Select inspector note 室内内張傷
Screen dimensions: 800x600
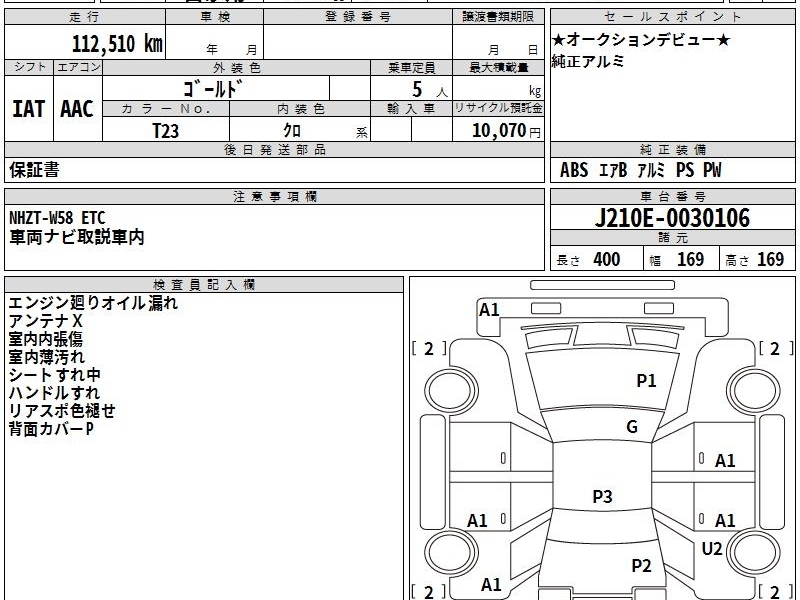[x=45, y=339]
